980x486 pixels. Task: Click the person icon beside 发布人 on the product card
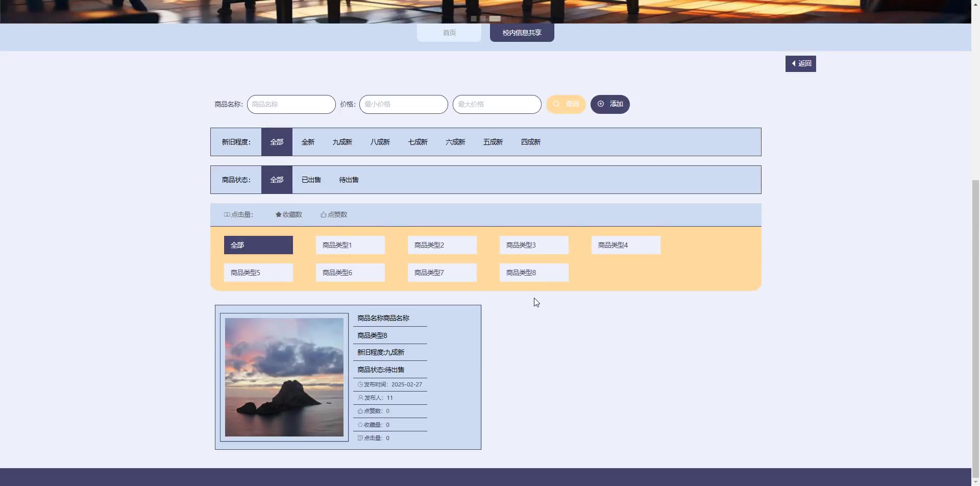point(359,397)
